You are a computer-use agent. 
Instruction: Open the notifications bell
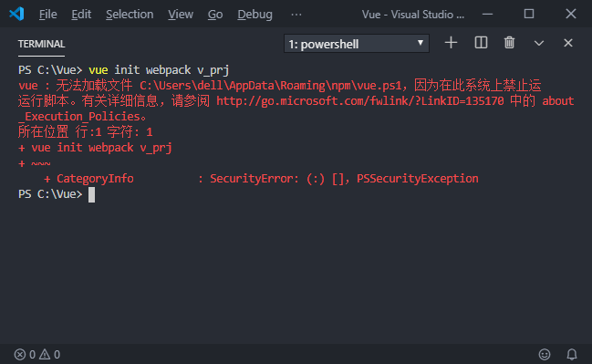572,354
